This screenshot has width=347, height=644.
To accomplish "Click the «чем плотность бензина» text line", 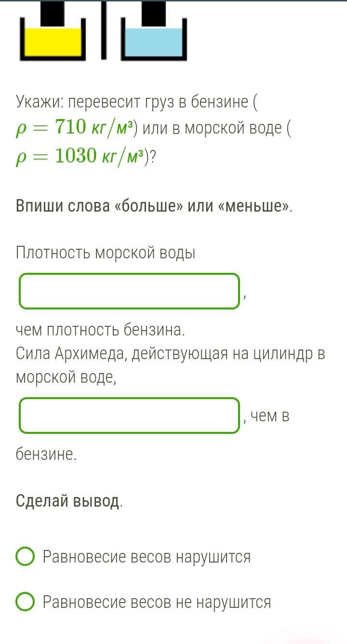I will [100, 330].
